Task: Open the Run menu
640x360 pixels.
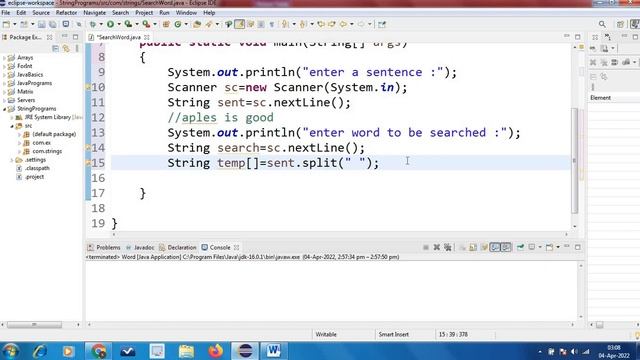Action: pyautogui.click(x=164, y=13)
